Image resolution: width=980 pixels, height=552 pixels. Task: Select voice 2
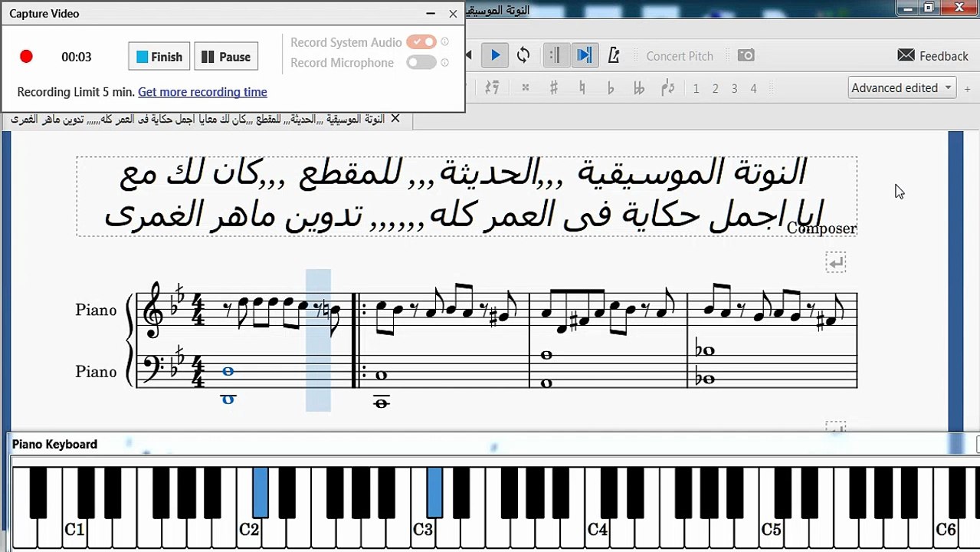[715, 89]
